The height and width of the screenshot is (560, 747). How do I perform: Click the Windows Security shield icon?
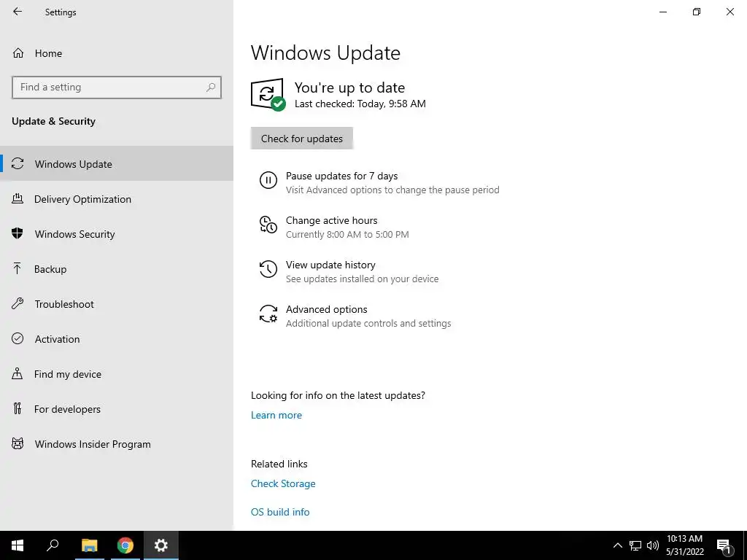(18, 233)
